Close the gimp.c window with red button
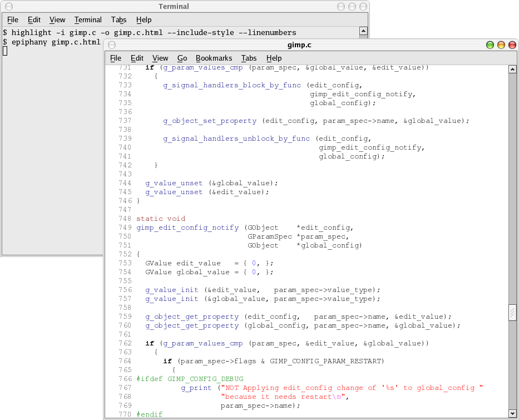Screen dimensions: 519x420 coord(512,45)
